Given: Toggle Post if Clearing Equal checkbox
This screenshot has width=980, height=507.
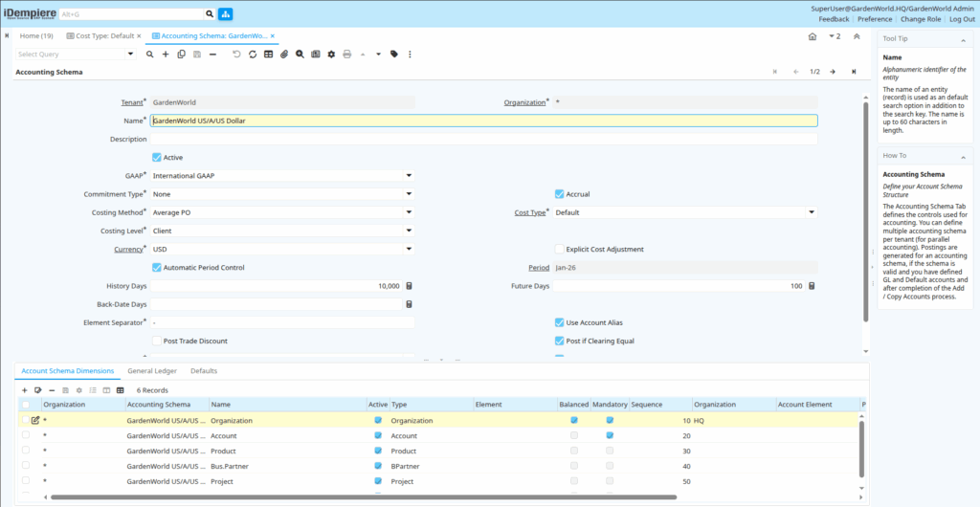Looking at the screenshot, I should coord(559,341).
